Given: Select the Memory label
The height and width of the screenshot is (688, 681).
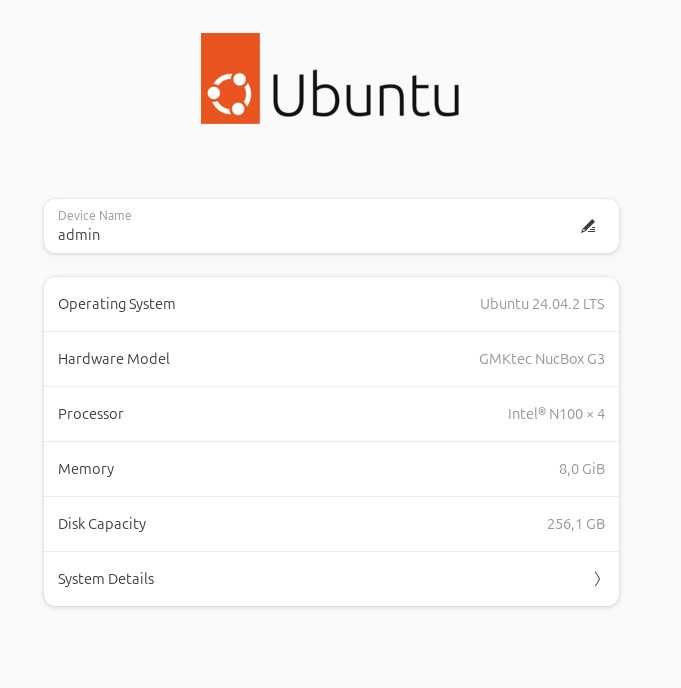Looking at the screenshot, I should 86,469.
